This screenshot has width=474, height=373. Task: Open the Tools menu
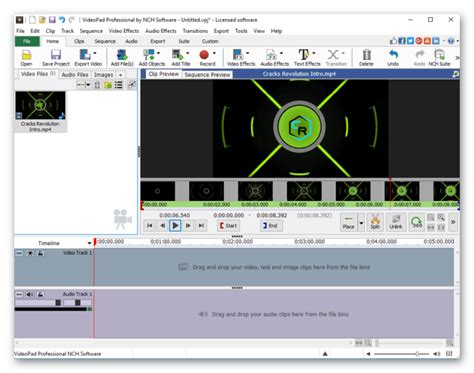click(x=241, y=31)
